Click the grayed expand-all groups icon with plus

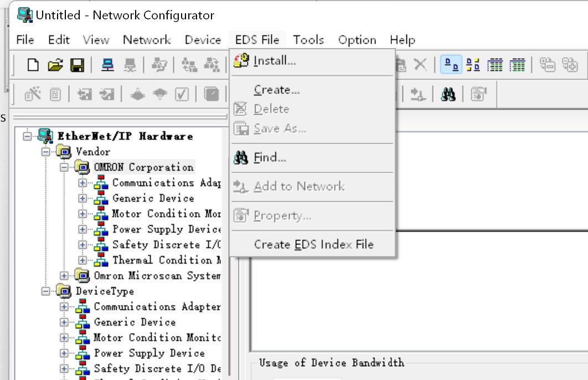tap(570, 65)
